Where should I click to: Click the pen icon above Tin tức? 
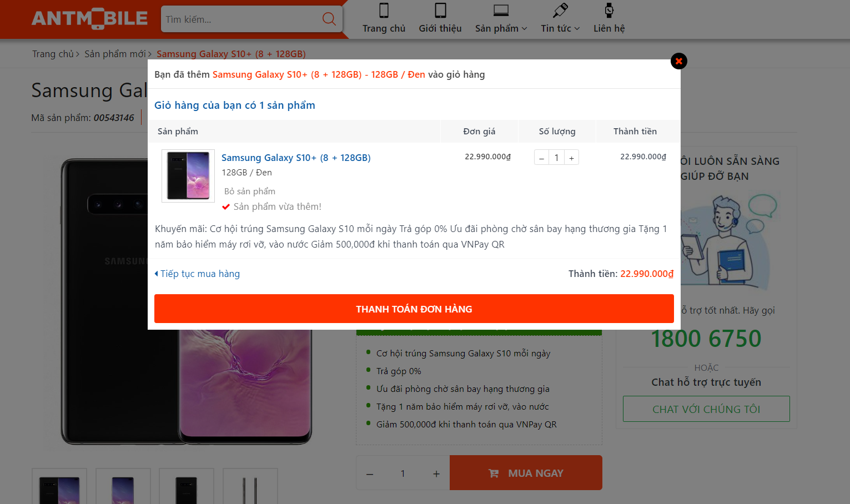tap(560, 11)
